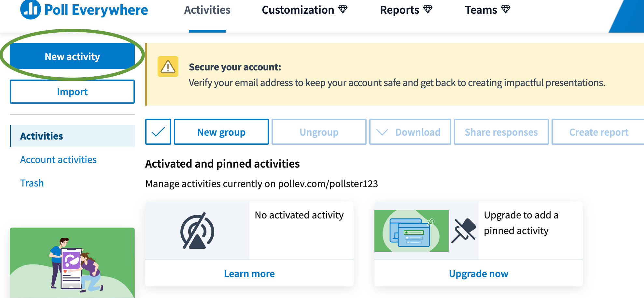Expand the Ungroup options
The width and height of the screenshot is (644, 298).
[x=319, y=132]
